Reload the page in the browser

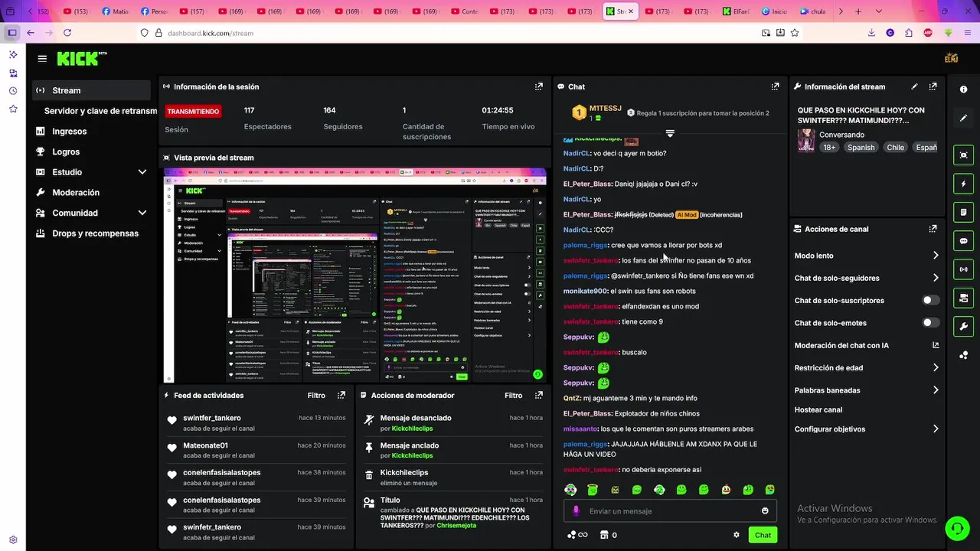click(67, 33)
